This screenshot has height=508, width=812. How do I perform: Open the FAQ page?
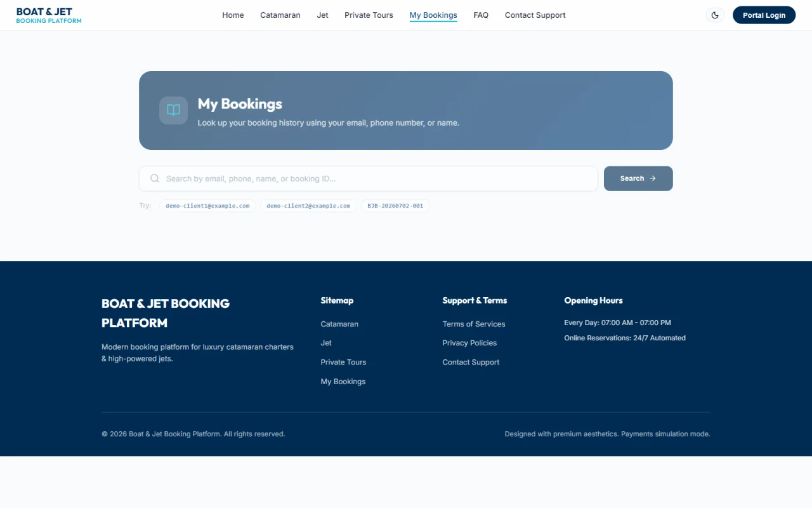click(481, 15)
